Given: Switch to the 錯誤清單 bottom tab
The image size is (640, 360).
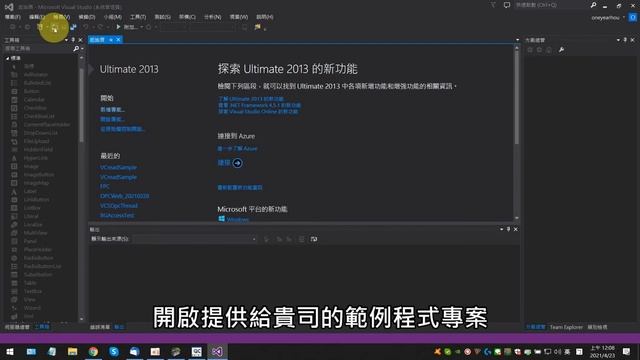Looking at the screenshot, I should click(100, 327).
